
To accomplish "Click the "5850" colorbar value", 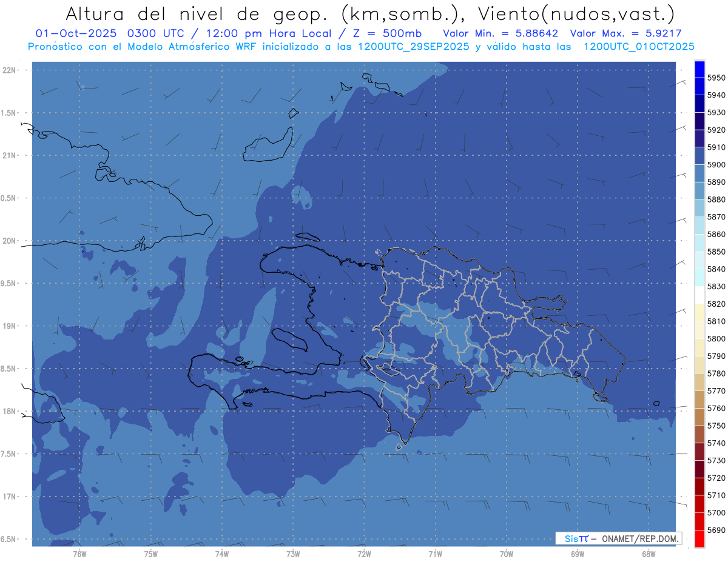I will coord(716,252).
